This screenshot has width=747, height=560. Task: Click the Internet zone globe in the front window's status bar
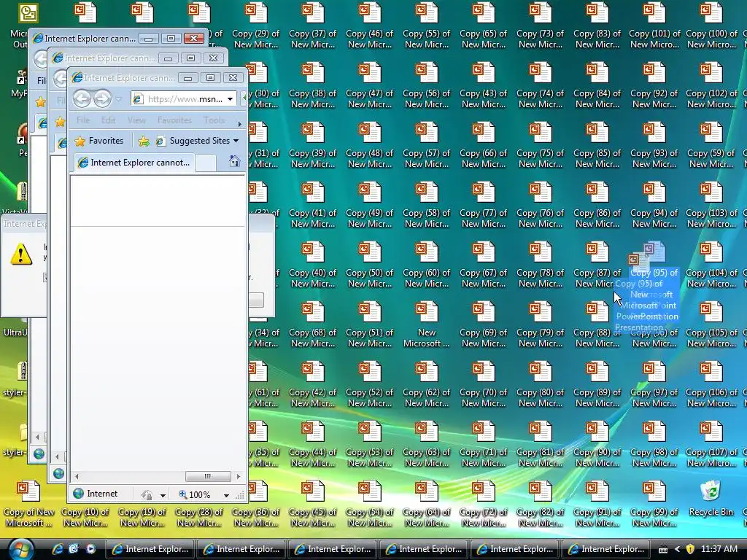coord(79,494)
